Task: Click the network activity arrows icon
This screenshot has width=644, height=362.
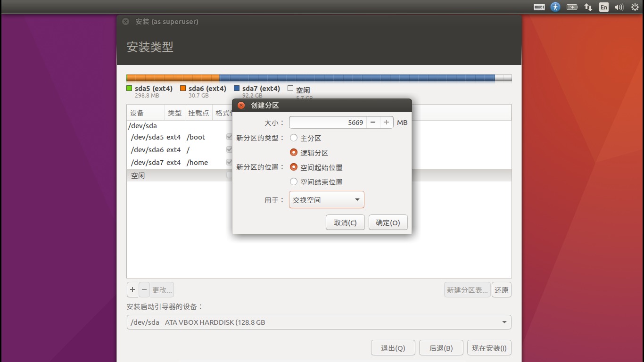Action: click(x=588, y=7)
